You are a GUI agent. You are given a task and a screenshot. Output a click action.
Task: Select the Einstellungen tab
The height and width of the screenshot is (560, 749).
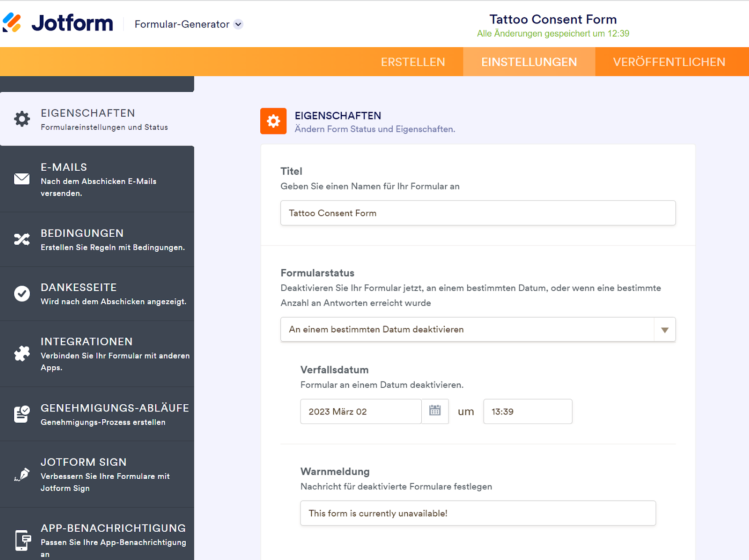tap(529, 62)
